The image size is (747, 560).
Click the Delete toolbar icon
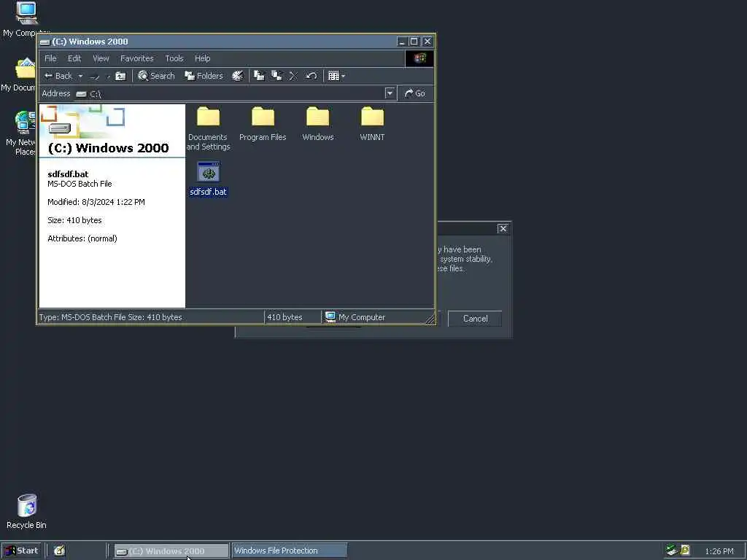(x=293, y=76)
